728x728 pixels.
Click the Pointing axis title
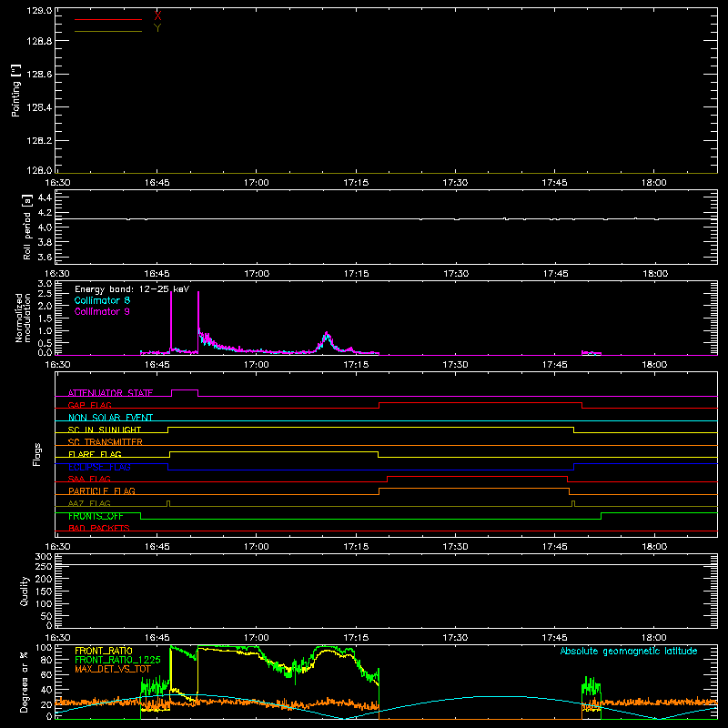pos(16,90)
